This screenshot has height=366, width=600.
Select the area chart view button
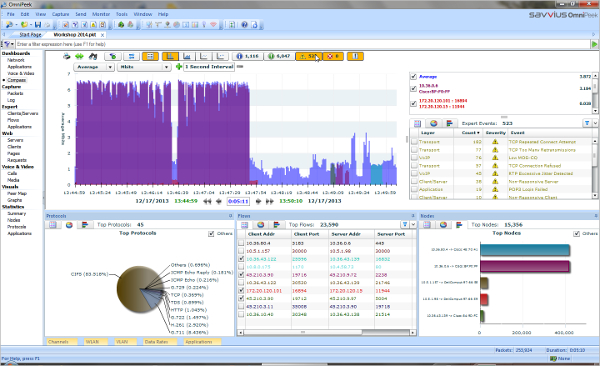(x=187, y=56)
